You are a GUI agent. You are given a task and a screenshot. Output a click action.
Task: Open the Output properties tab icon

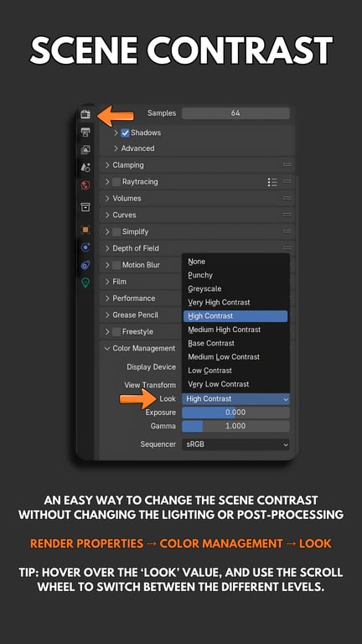tap(85, 132)
